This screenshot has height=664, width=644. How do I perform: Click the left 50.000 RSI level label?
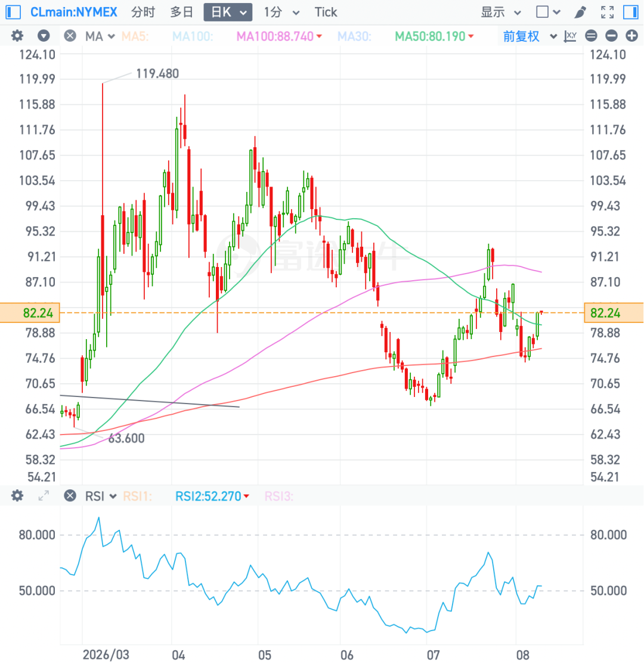(x=37, y=591)
